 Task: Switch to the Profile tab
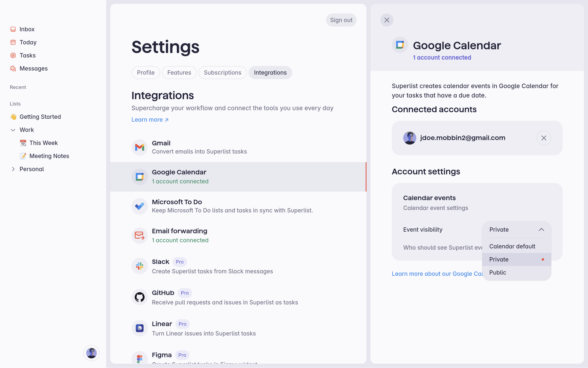coord(146,73)
